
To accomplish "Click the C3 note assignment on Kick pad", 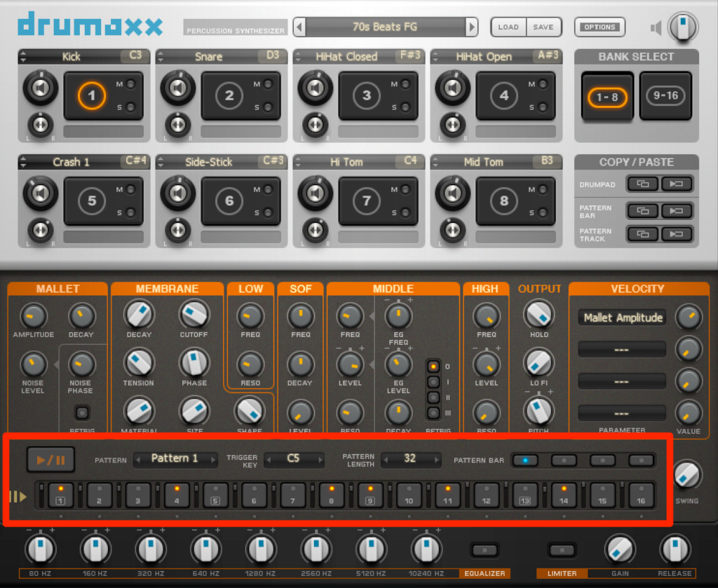I will click(x=135, y=56).
